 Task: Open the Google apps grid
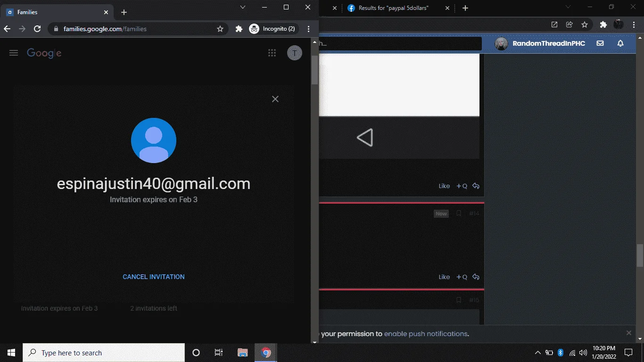pyautogui.click(x=272, y=53)
